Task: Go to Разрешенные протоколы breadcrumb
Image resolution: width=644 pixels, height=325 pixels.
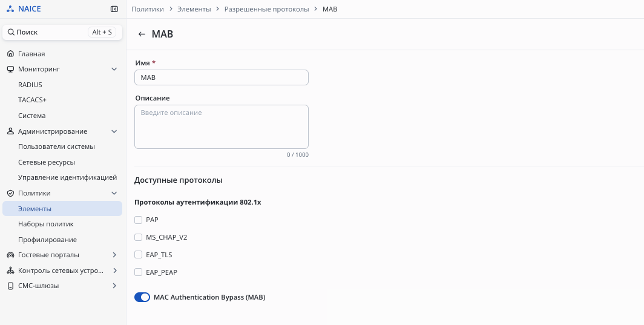Action: click(266, 9)
